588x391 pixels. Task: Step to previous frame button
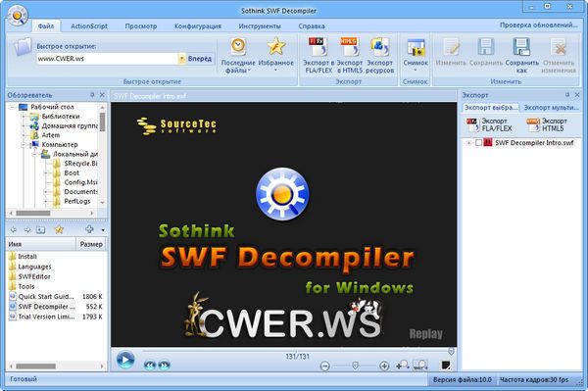150,365
